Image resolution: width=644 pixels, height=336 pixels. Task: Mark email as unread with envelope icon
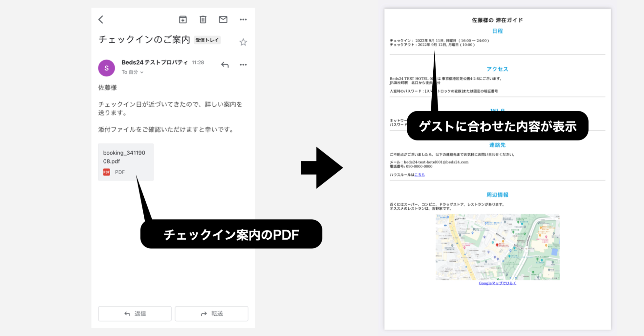[x=223, y=20]
